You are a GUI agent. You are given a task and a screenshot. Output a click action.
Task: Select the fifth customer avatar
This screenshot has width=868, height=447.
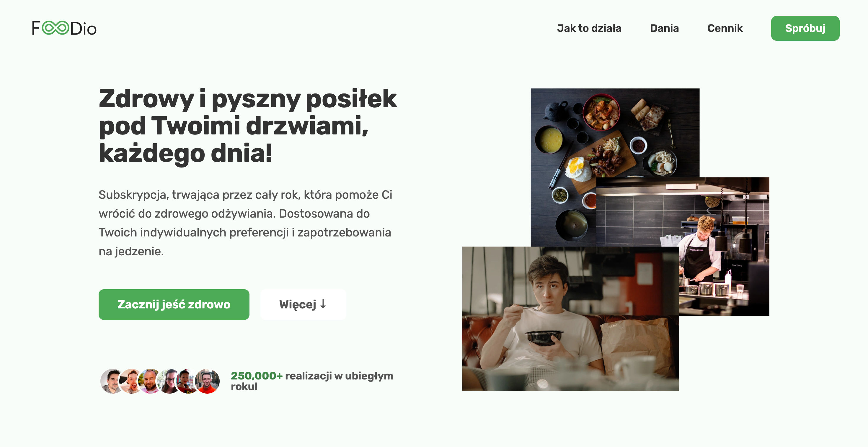pos(186,381)
